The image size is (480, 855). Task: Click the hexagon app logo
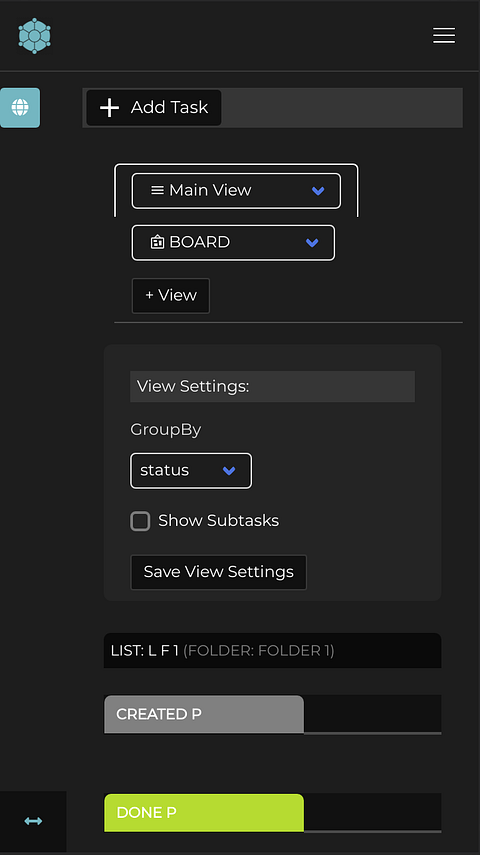pos(34,35)
